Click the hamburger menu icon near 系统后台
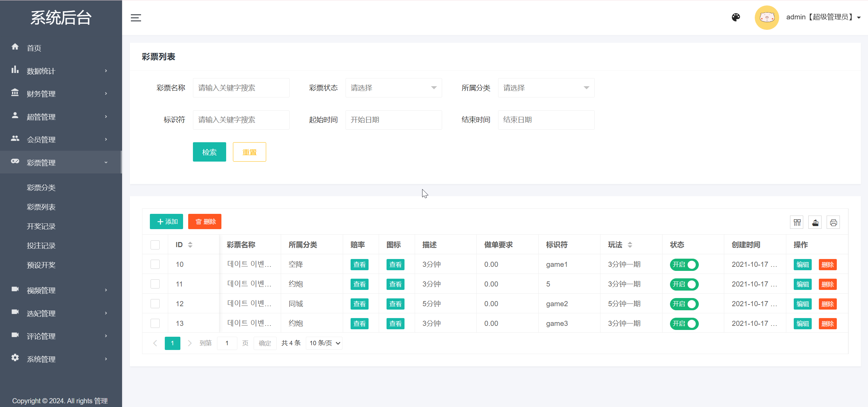868x407 pixels. pyautogui.click(x=136, y=18)
